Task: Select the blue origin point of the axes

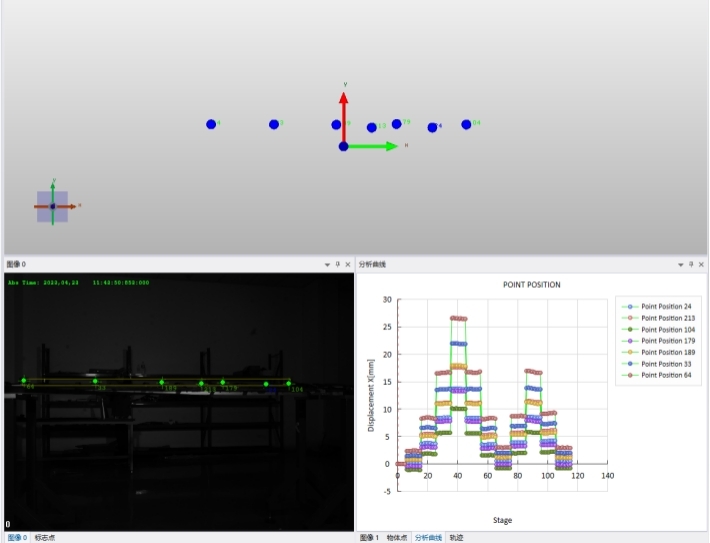Action: 343,146
